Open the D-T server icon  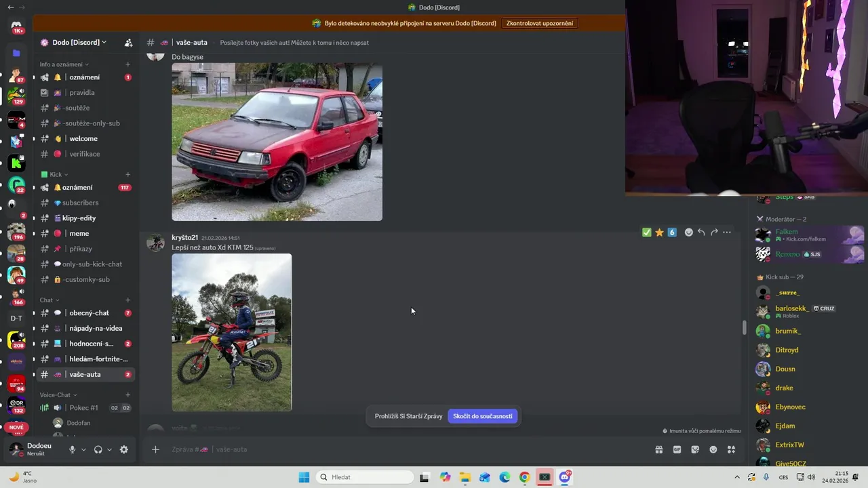16,318
